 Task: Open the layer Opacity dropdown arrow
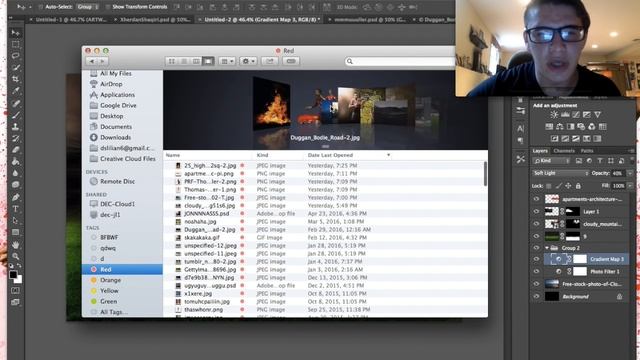tap(630, 173)
